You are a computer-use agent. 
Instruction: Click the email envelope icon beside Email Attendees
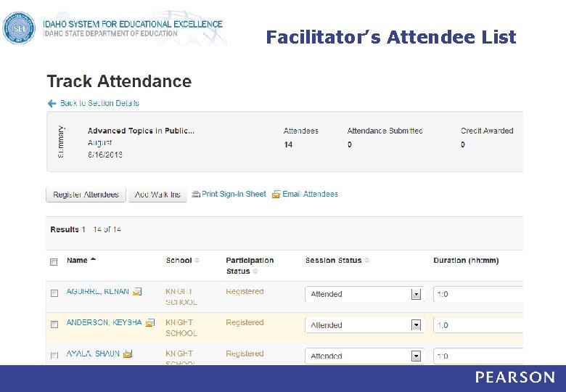click(276, 195)
